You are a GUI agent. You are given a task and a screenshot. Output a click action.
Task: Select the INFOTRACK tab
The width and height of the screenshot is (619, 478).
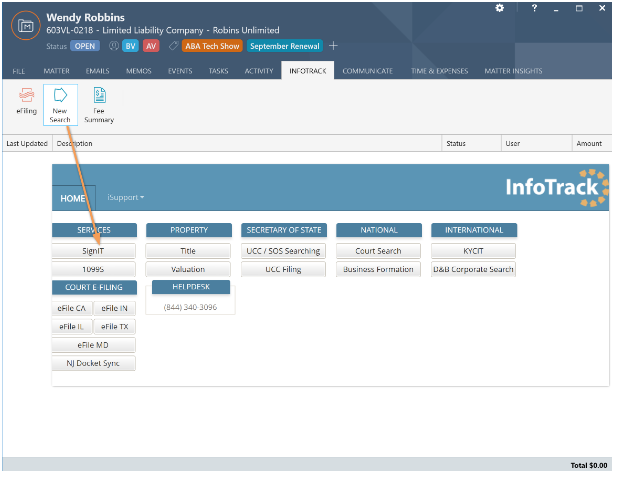coord(308,71)
